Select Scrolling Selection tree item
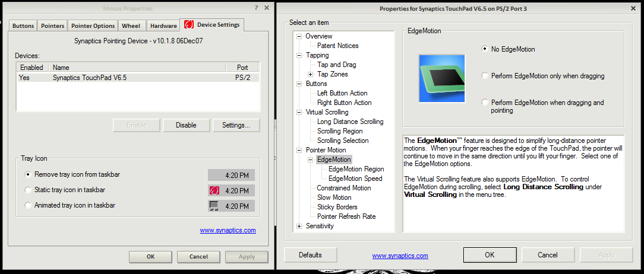Viewport: 644px width, 274px height. (343, 141)
